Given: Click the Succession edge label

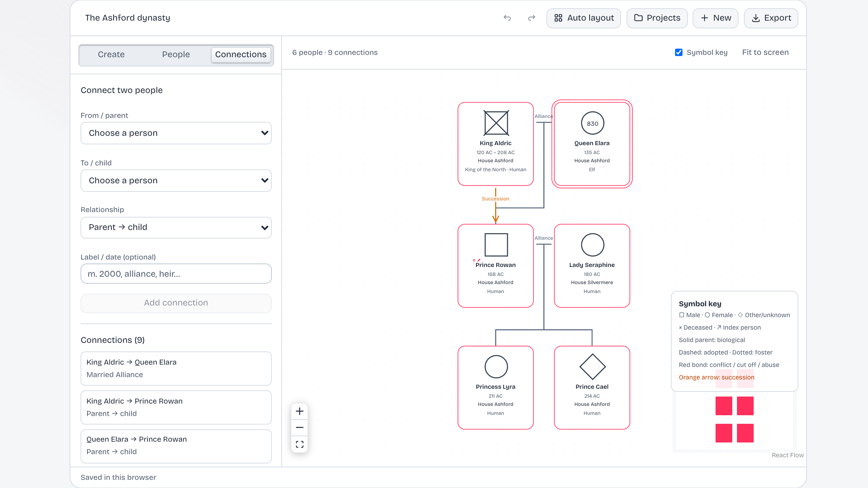Looking at the screenshot, I should click(x=495, y=199).
